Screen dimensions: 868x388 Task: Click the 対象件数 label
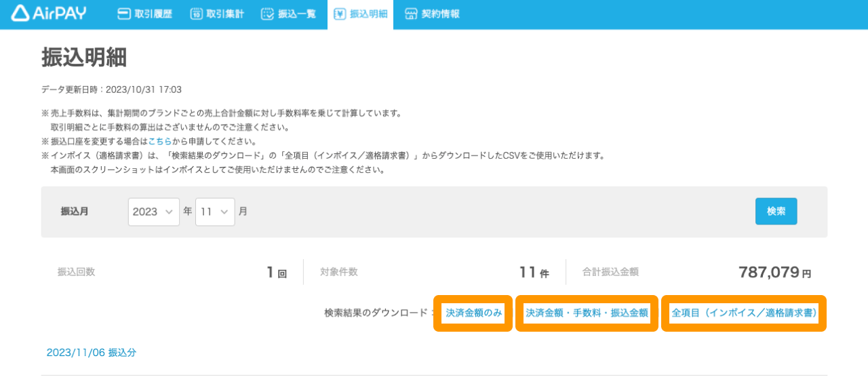(x=338, y=272)
